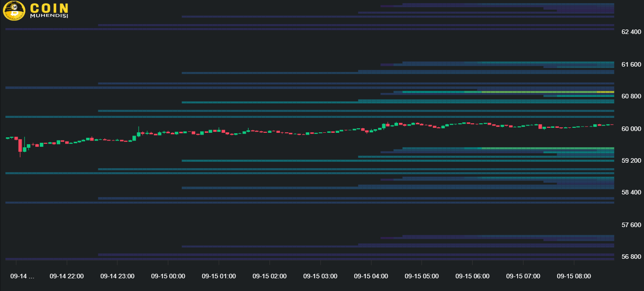Click the Coin Muhendisi bitcoin miner logo icon

[x=14, y=11]
